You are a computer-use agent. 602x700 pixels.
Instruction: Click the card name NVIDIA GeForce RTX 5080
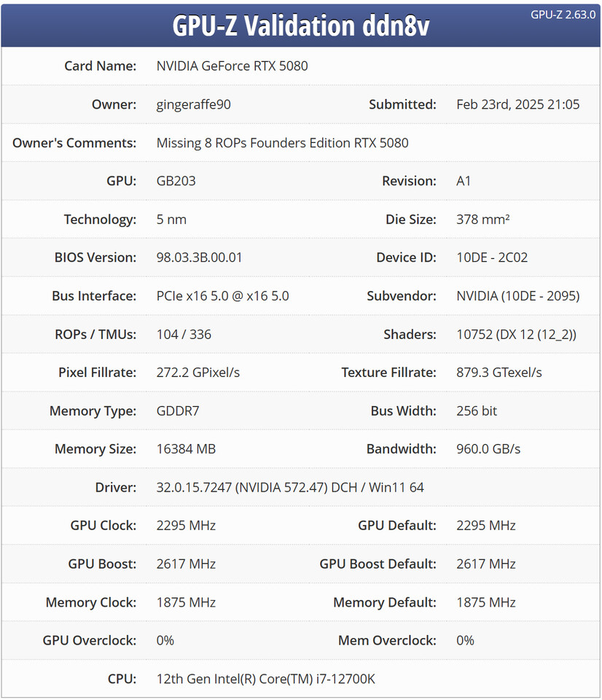(x=232, y=66)
